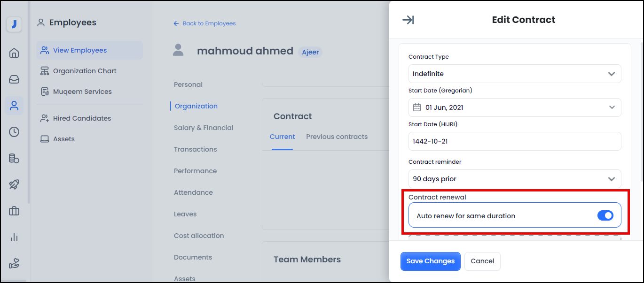Screen dimensions: 644x283
Task: Open the inbox tray icon
Action: tap(14, 79)
